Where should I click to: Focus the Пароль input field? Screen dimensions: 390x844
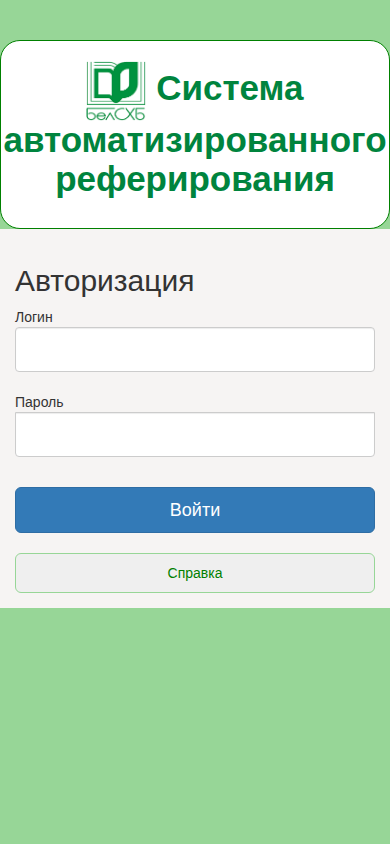[195, 434]
